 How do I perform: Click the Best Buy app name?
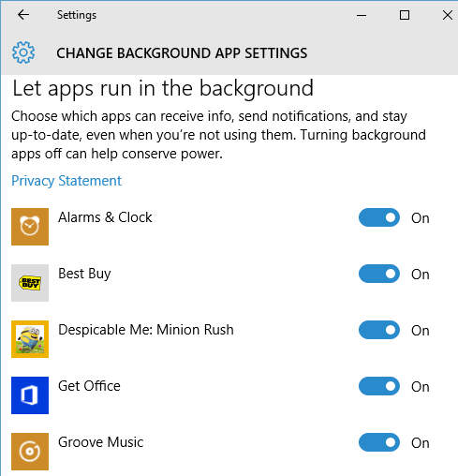pos(84,275)
